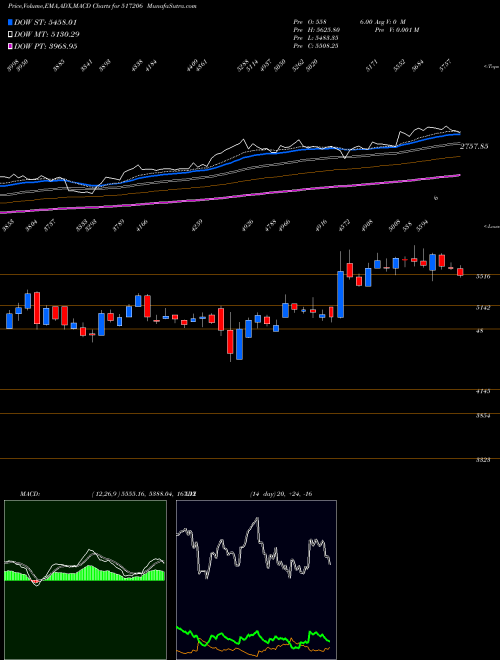Click the last red candlestick on the right

(460, 272)
